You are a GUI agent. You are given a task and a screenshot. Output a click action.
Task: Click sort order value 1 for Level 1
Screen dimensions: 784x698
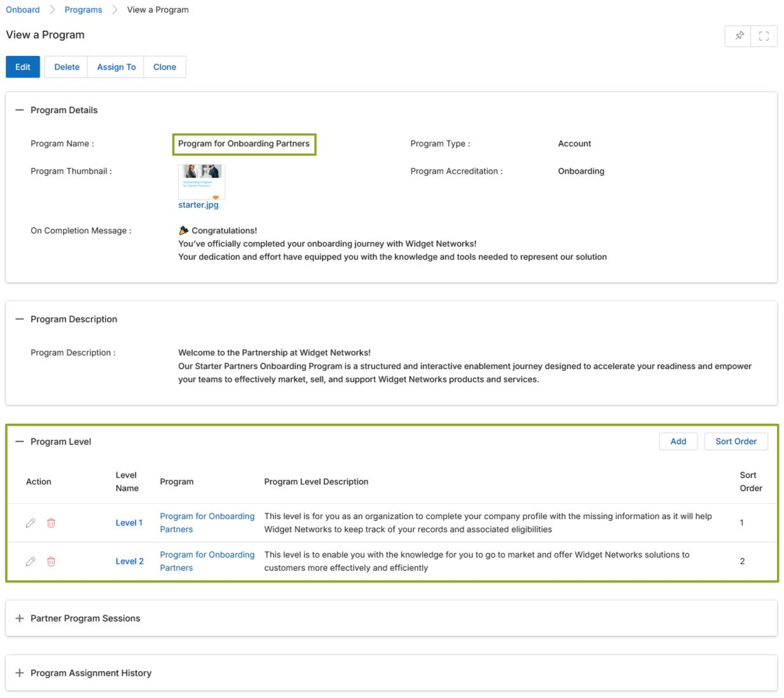[741, 523]
